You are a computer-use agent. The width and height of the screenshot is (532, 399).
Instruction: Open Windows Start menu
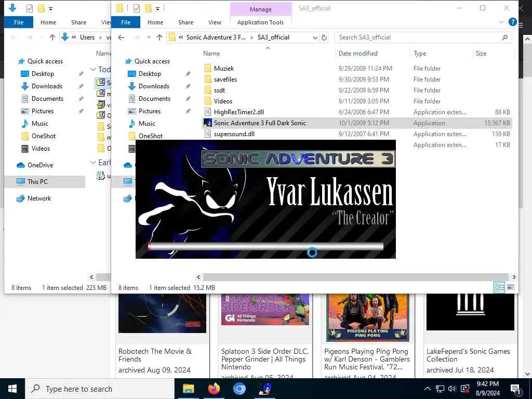[x=12, y=389]
